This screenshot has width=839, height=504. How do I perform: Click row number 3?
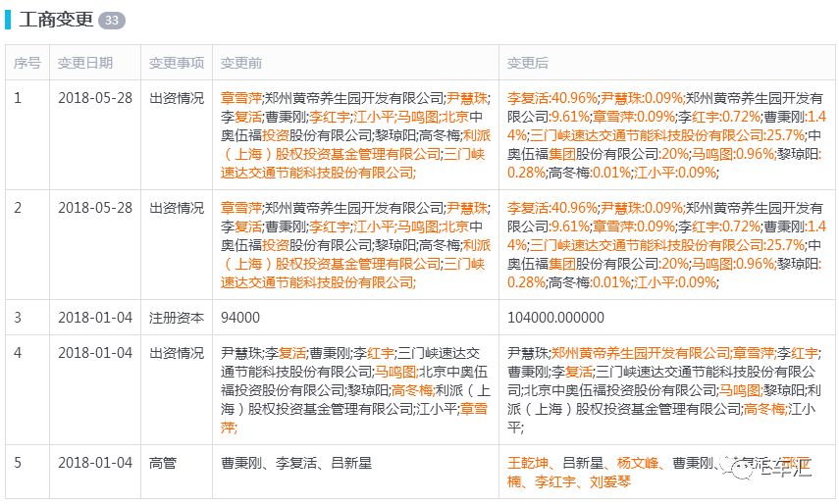[x=18, y=318]
